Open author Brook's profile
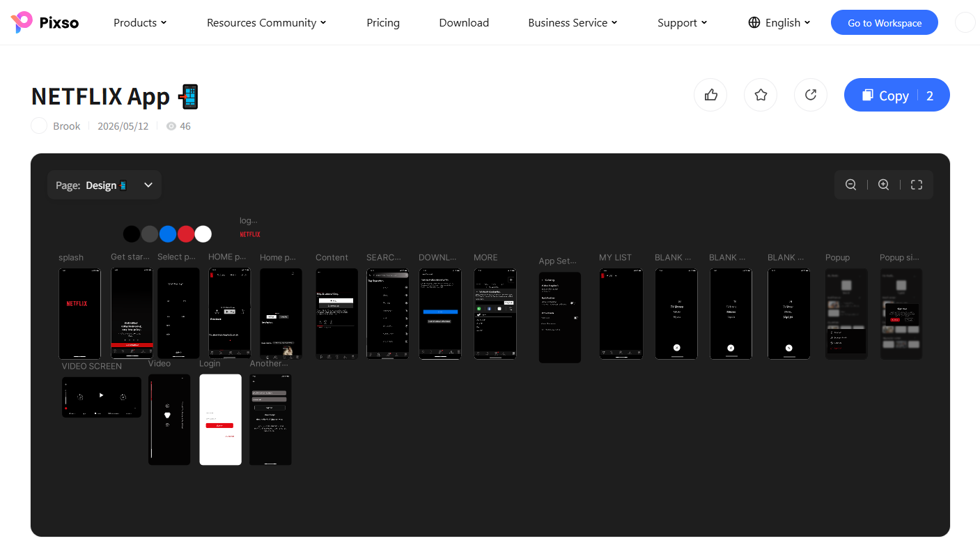 pos(67,126)
